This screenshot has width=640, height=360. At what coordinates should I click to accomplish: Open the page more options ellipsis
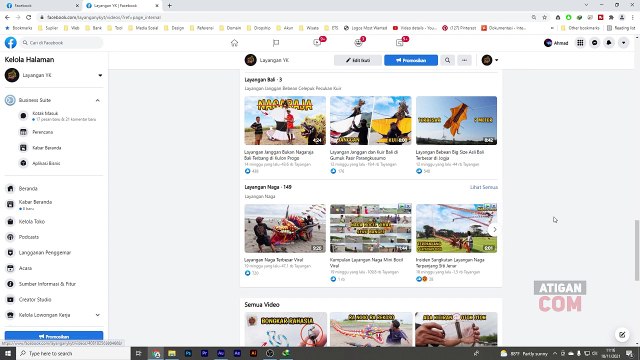click(464, 60)
